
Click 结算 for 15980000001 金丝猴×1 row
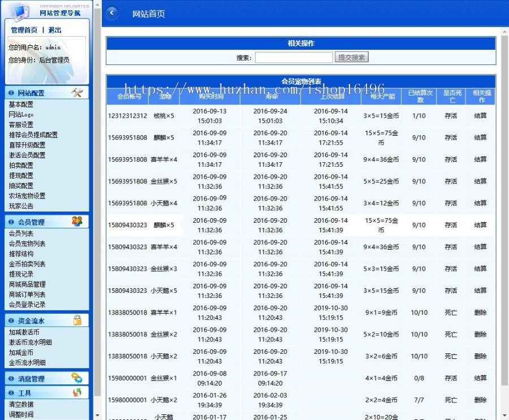coord(480,378)
